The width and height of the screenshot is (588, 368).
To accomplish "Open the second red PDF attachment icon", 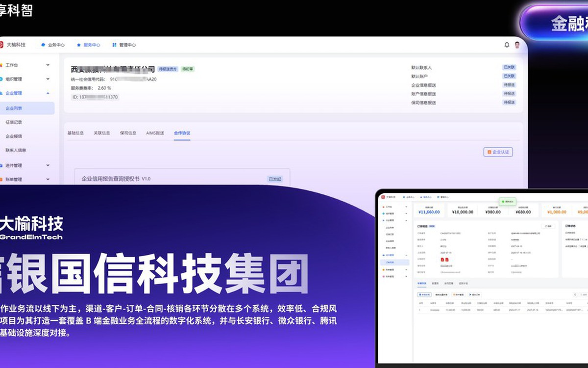I will coord(448,259).
